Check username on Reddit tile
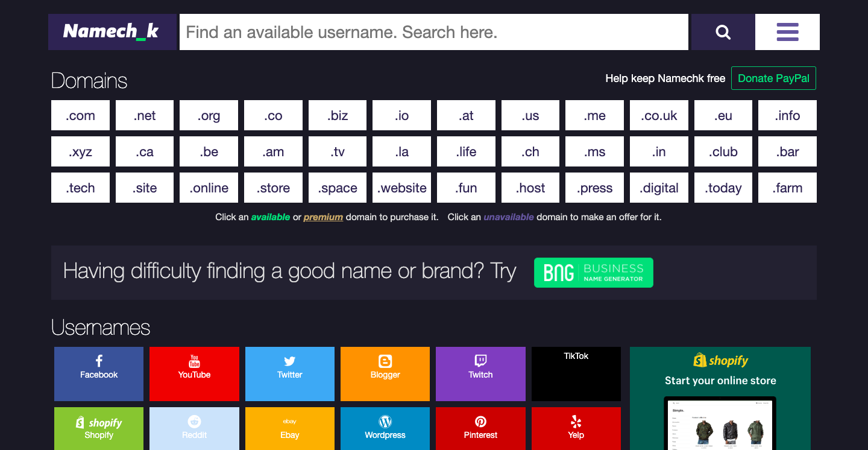The width and height of the screenshot is (868, 450). coord(194,429)
